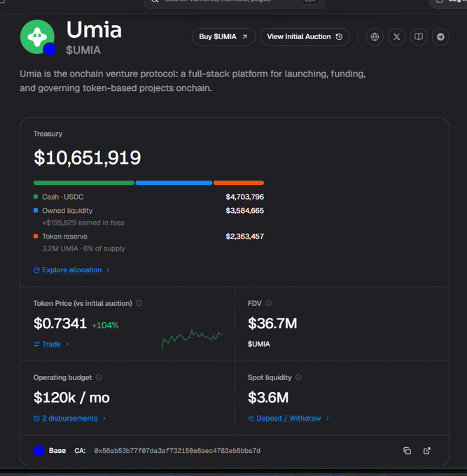Viewport: 467px width, 476px height.
Task: Click the $2,363,457 value
Action: (245, 236)
